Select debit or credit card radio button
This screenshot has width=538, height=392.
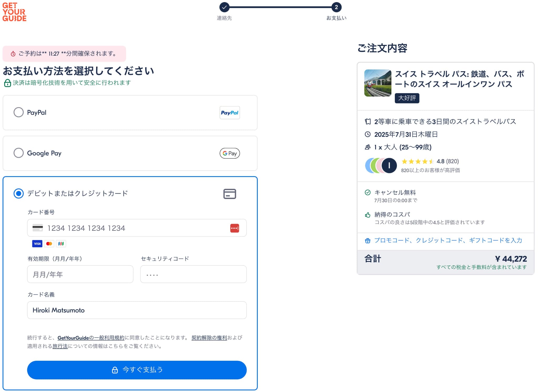pyautogui.click(x=19, y=194)
